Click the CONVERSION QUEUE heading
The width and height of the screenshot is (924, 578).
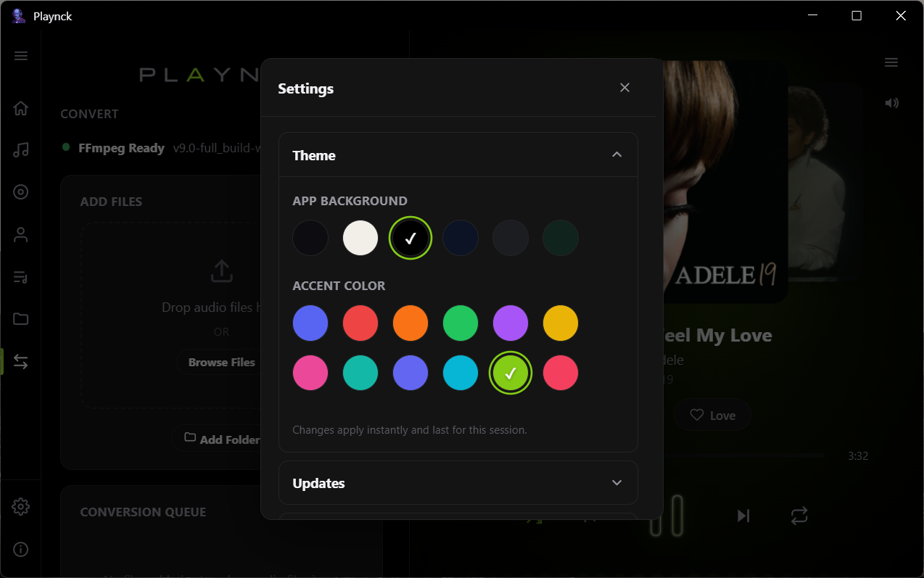[x=143, y=512]
